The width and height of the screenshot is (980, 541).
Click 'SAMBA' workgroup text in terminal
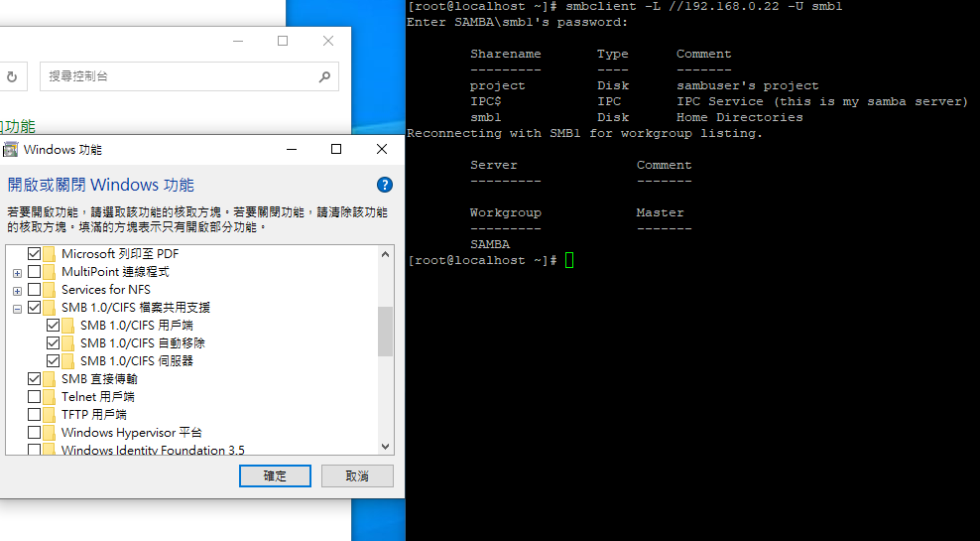pyautogui.click(x=490, y=244)
